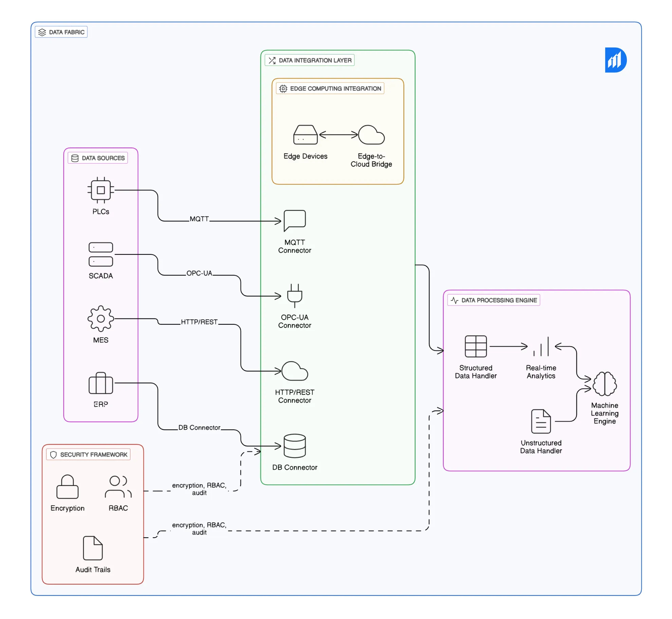
Task: Click the Structured Data Handler text label
Action: 475,372
